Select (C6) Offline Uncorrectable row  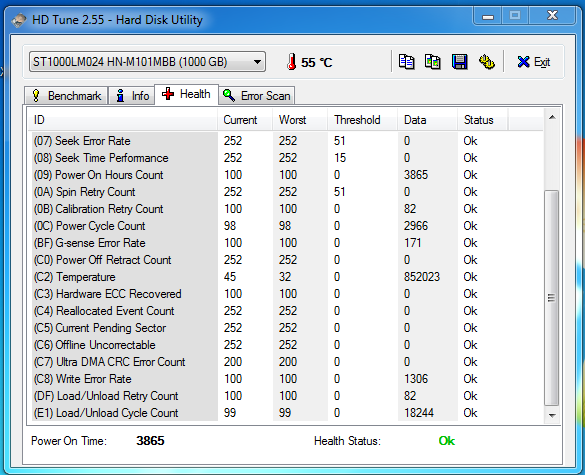(286, 345)
